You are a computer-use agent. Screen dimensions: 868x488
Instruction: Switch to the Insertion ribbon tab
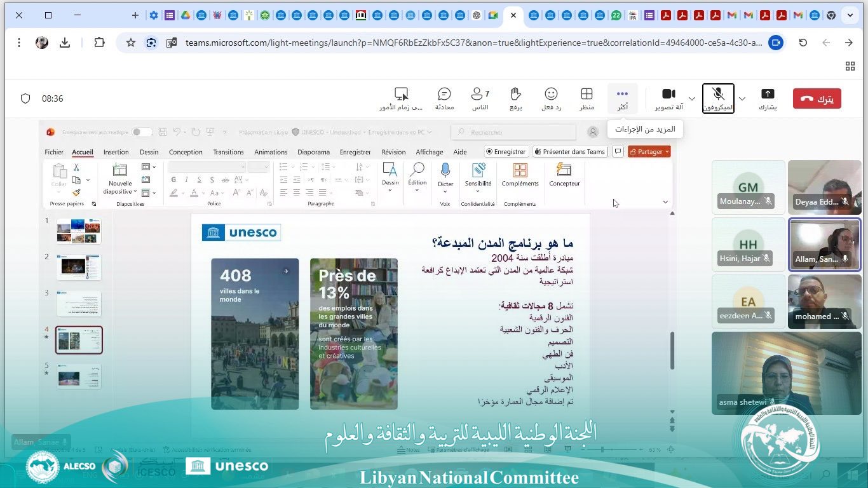click(116, 152)
